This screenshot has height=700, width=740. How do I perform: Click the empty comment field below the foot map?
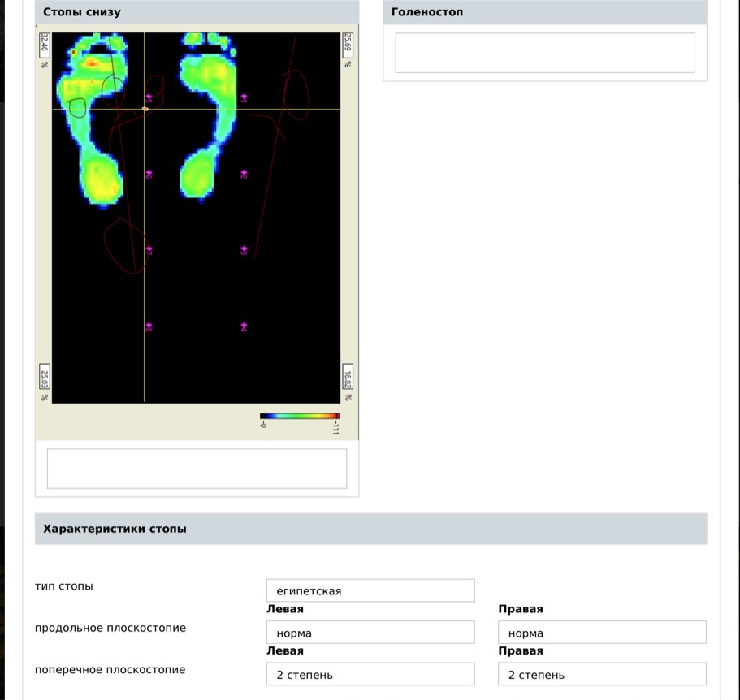(x=197, y=469)
